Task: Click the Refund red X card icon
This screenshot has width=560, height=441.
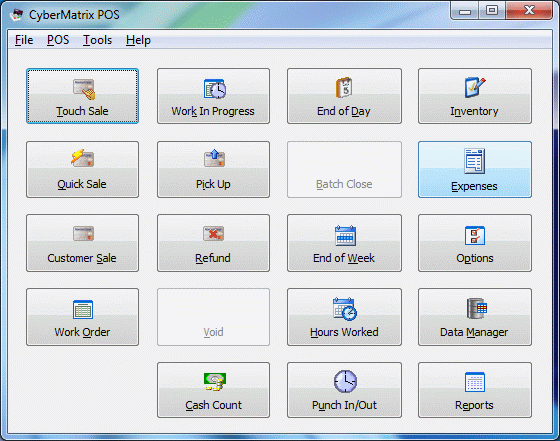Action: (x=214, y=234)
